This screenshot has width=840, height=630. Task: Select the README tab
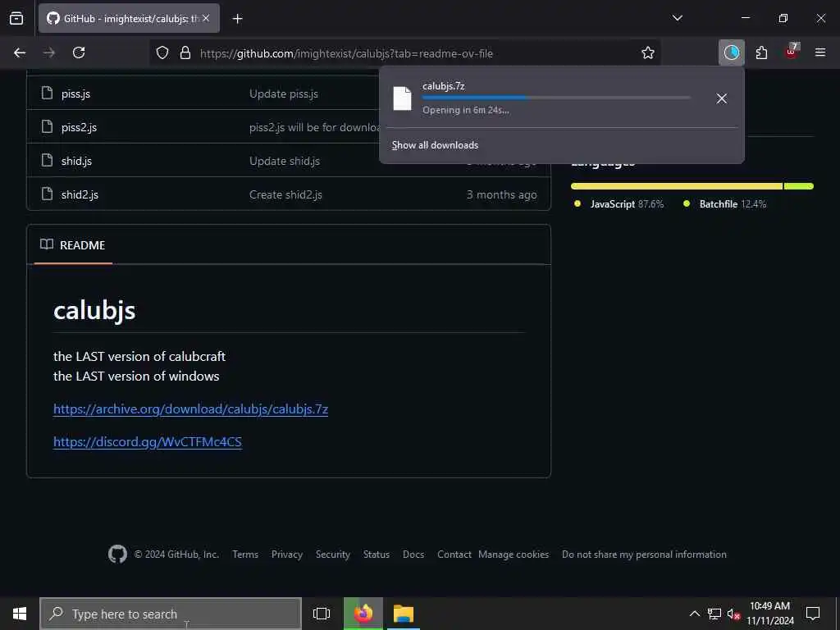tap(73, 244)
